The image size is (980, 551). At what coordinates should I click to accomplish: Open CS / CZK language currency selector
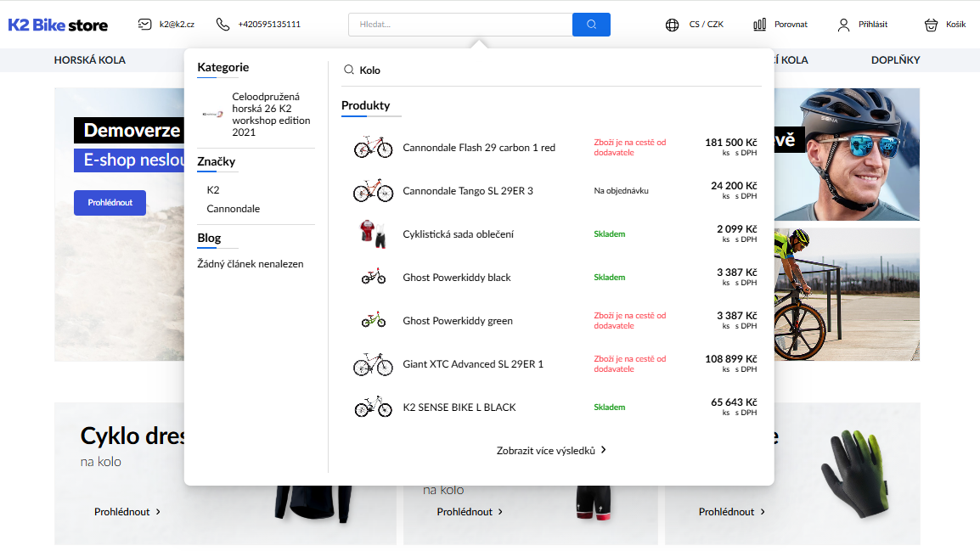pyautogui.click(x=707, y=25)
